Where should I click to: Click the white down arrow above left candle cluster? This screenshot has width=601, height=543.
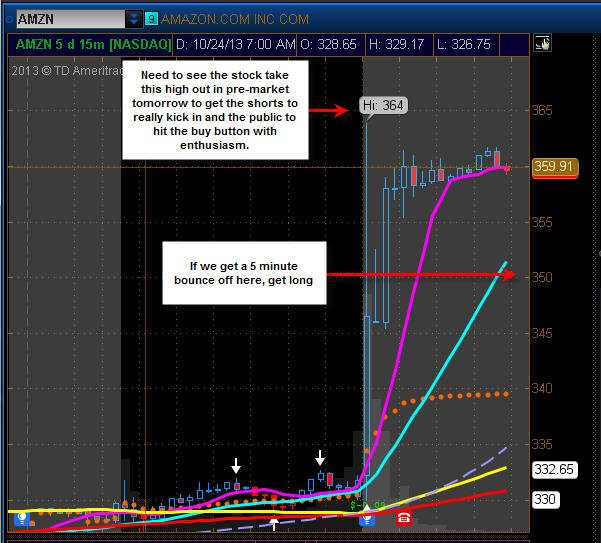236,466
